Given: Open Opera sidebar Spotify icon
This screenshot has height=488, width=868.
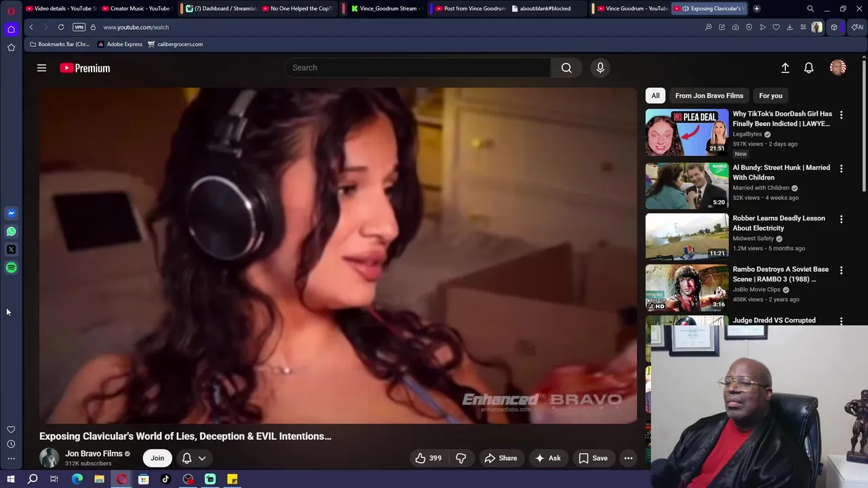Looking at the screenshot, I should (x=11, y=268).
